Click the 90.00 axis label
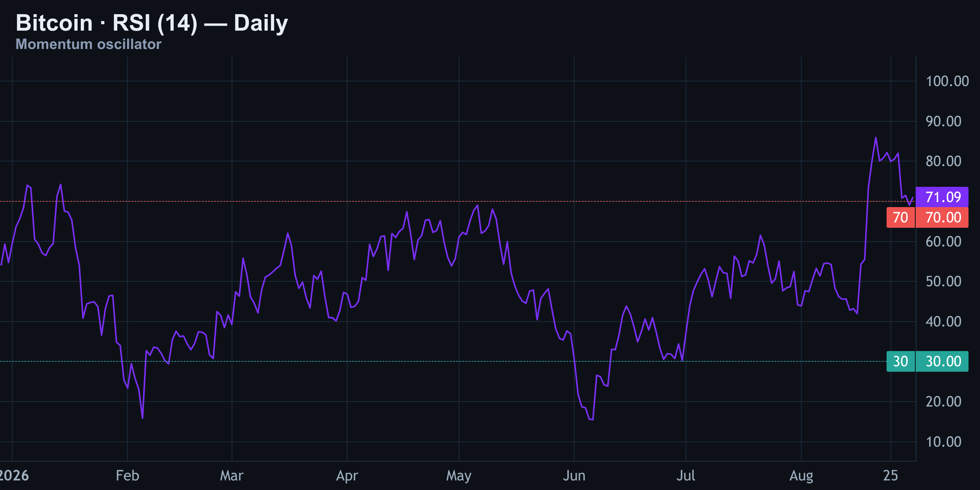Screen dimensions: 980x490 pyautogui.click(x=943, y=121)
